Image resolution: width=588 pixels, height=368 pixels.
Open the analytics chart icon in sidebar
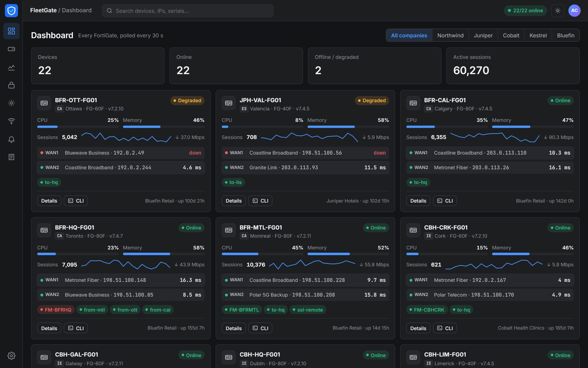click(x=11, y=67)
